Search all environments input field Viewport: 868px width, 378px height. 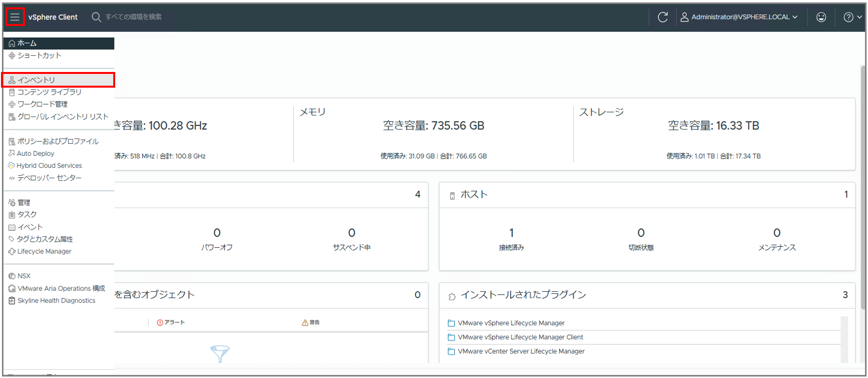pos(133,17)
